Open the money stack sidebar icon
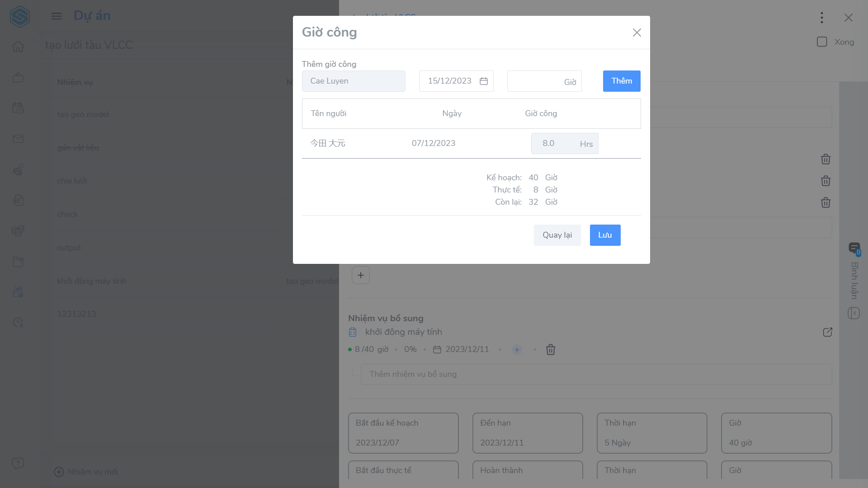868x488 pixels. click(18, 231)
